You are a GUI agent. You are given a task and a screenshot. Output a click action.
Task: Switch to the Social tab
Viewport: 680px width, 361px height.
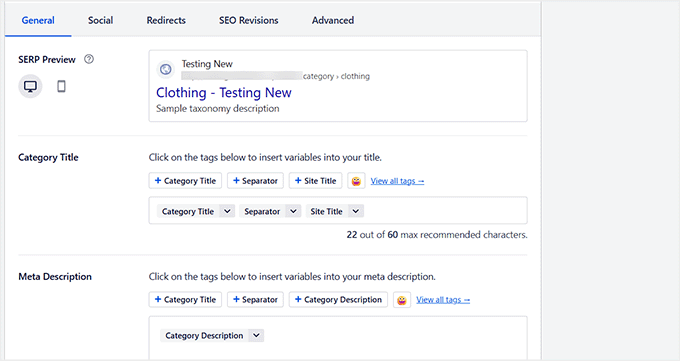(101, 20)
